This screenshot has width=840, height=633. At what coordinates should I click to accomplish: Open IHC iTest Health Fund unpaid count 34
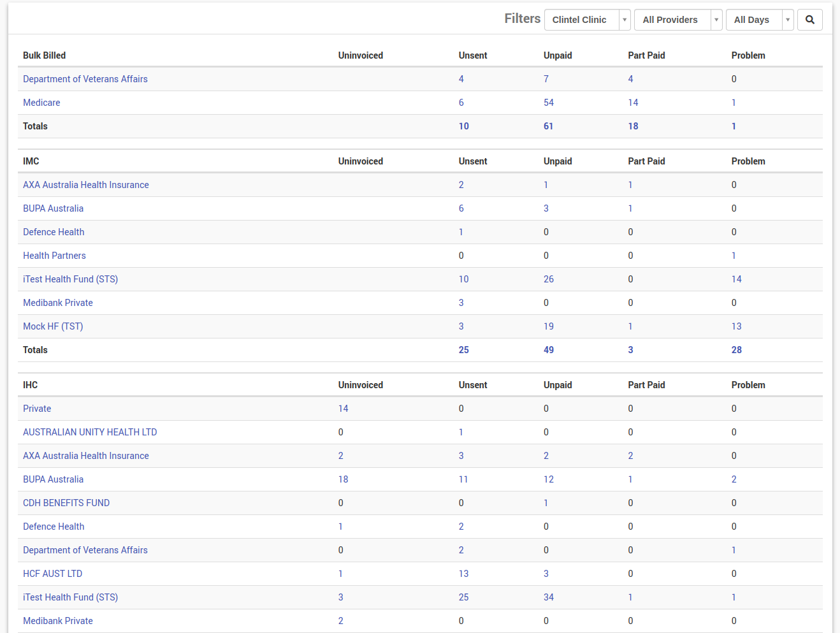[x=549, y=597]
